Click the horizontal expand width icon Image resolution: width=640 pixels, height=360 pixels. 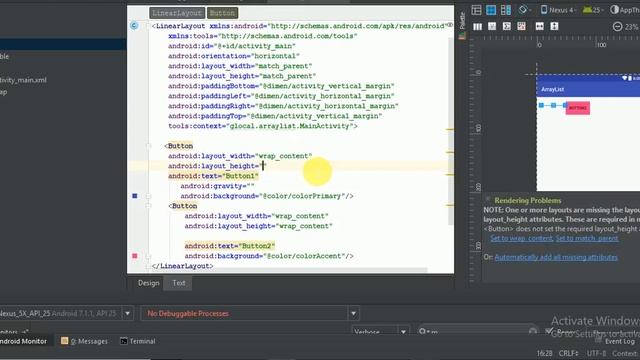tap(540, 27)
